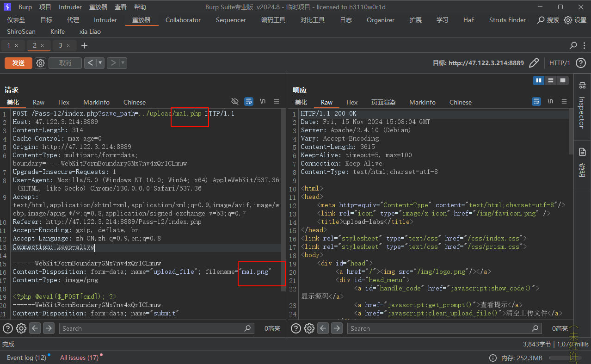Open Event log (12)
Screen dimensions: 591x364
pyautogui.click(x=26, y=358)
